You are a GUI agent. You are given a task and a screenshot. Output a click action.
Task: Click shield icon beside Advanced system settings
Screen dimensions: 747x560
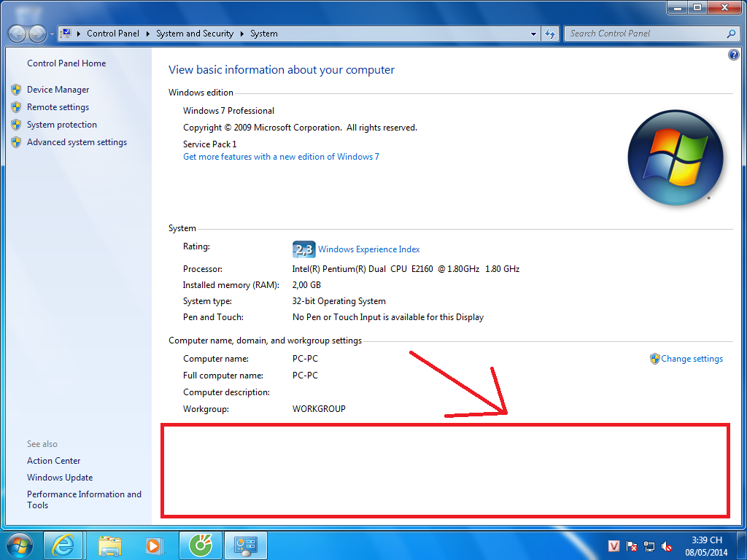click(x=16, y=142)
